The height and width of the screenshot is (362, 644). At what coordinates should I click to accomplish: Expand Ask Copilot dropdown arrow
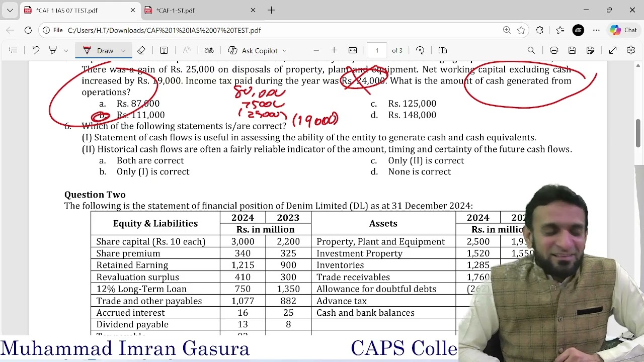click(284, 51)
